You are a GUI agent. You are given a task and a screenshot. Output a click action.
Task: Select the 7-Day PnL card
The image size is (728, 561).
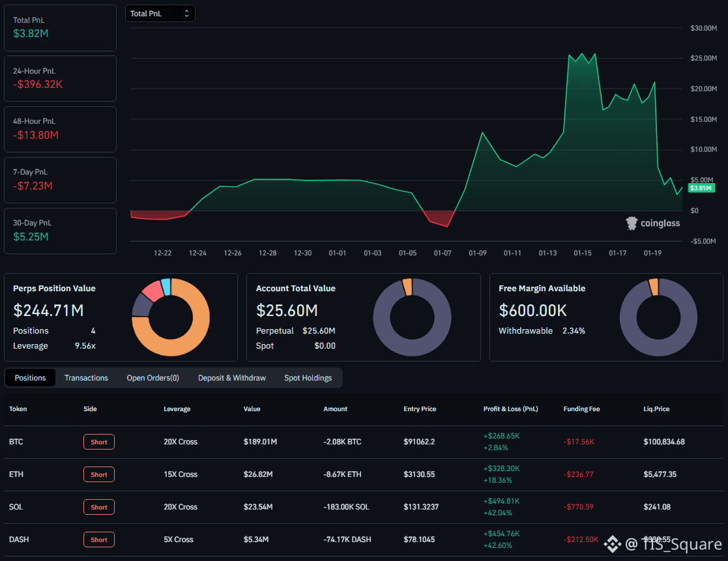[x=60, y=179]
